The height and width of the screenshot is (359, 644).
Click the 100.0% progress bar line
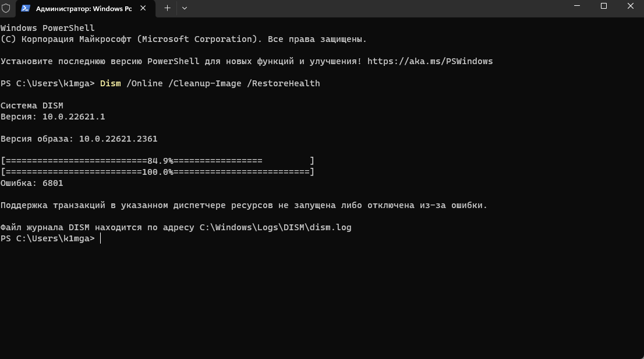pyautogui.click(x=157, y=172)
